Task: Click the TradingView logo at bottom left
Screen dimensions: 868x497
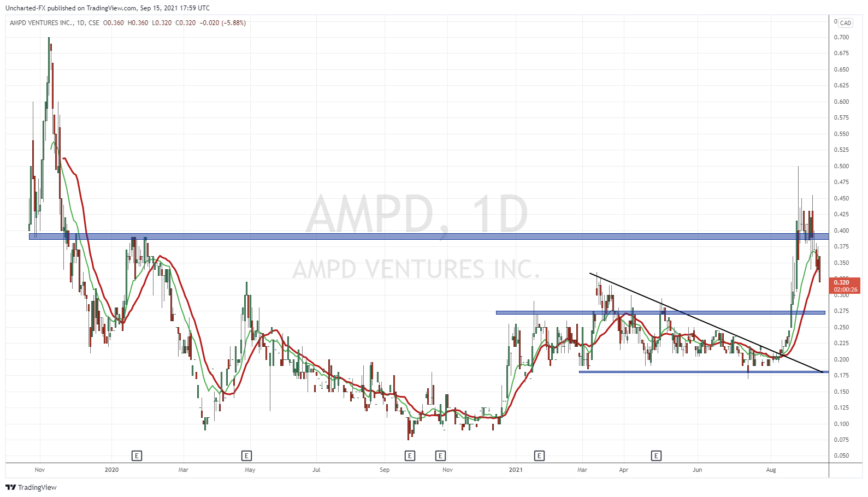Action: 31,487
